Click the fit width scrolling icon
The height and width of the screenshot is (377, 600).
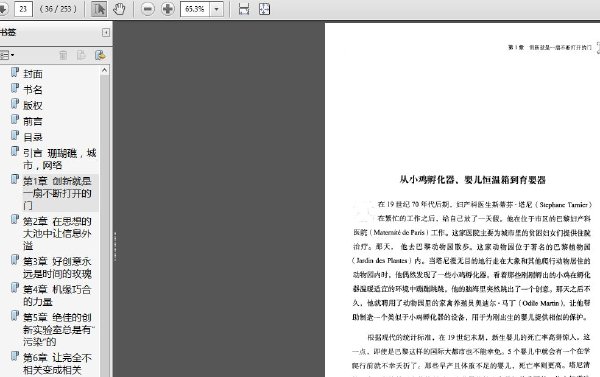[244, 9]
